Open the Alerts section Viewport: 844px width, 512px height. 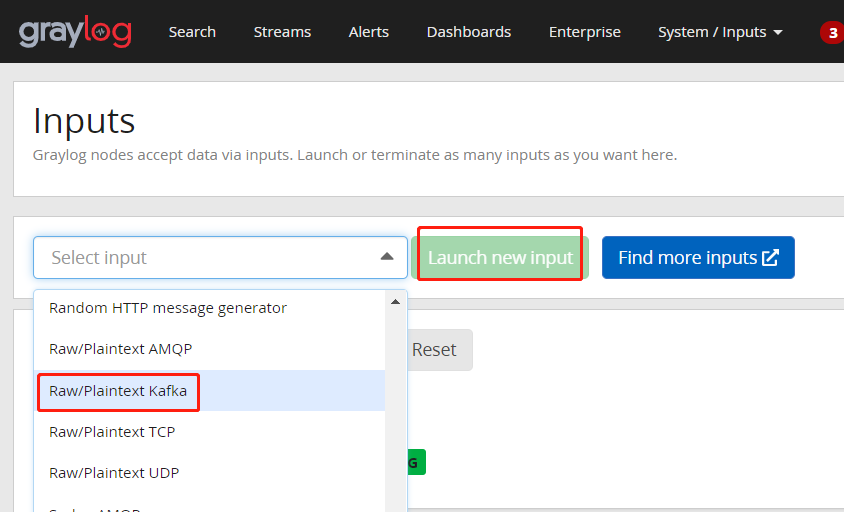click(x=369, y=32)
